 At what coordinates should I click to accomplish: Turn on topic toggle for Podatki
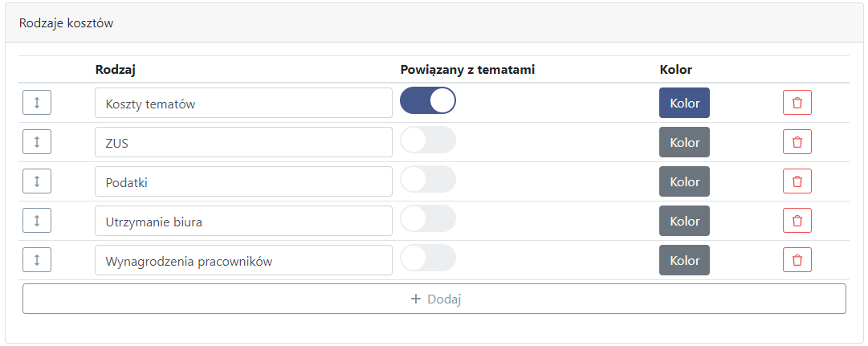(x=428, y=179)
